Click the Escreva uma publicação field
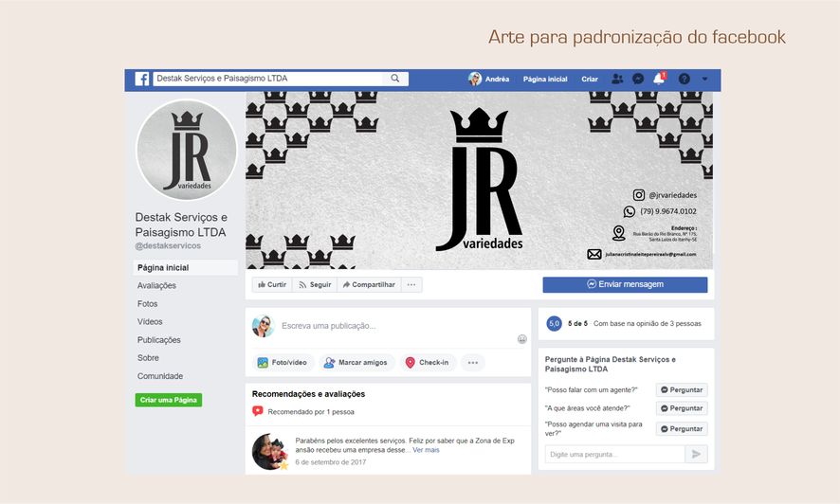This screenshot has width=840, height=504. pos(396,326)
